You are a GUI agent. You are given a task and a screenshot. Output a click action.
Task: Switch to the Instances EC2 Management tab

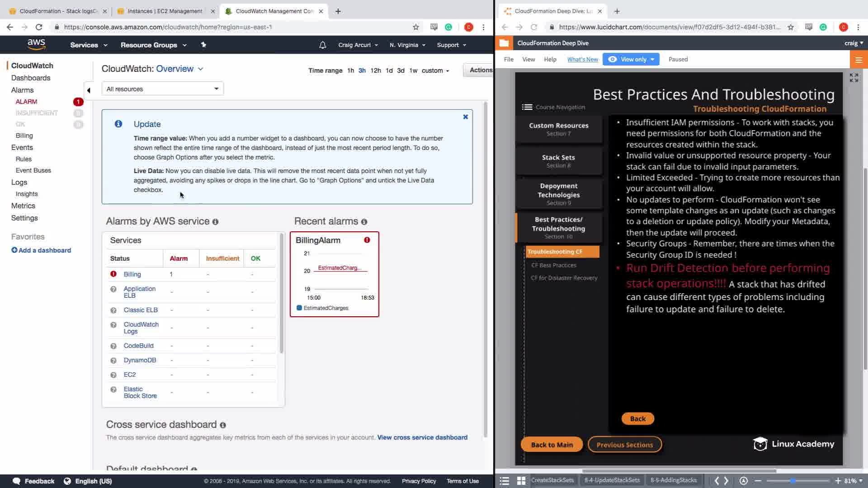click(165, 11)
